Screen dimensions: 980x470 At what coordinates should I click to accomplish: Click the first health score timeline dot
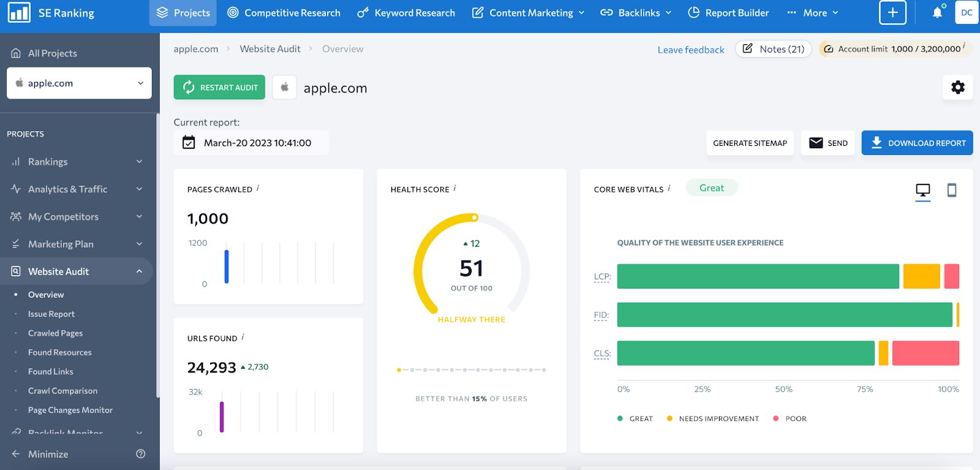tap(399, 370)
